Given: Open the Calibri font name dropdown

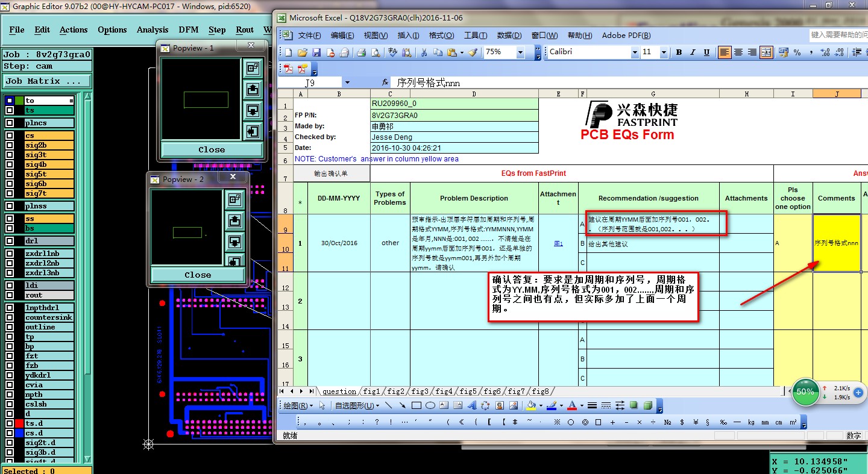Looking at the screenshot, I should pos(634,52).
